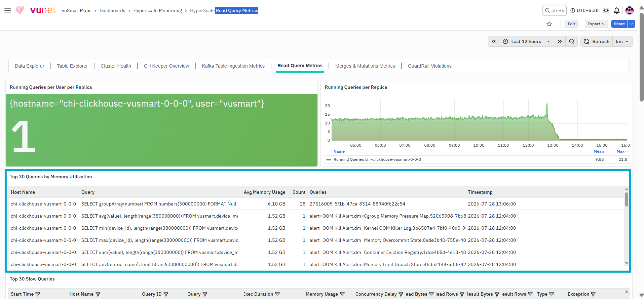
Task: Sort the legend by Mean column
Action: point(599,151)
